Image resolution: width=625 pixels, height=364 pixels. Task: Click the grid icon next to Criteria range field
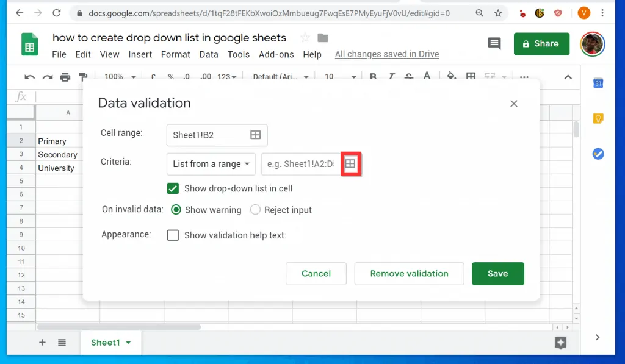351,163
